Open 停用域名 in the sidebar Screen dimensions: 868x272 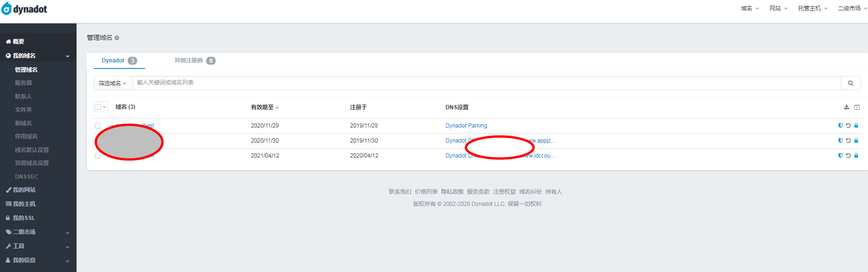coord(26,136)
